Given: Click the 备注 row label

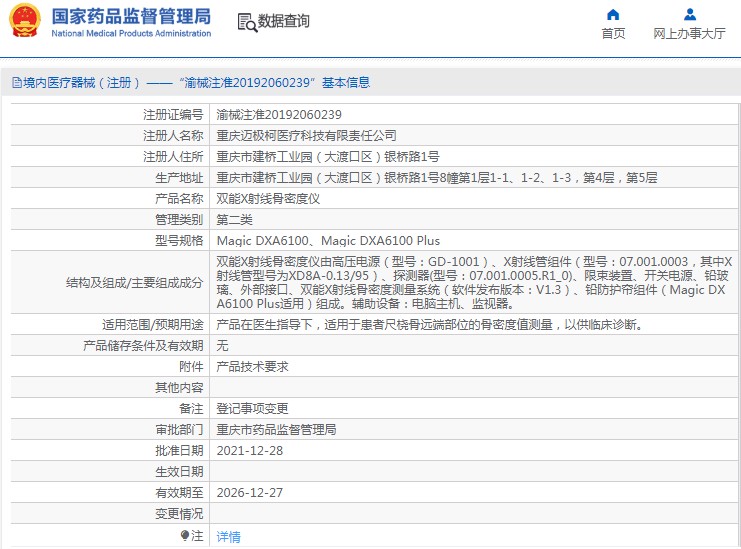Looking at the screenshot, I should click(191, 409).
